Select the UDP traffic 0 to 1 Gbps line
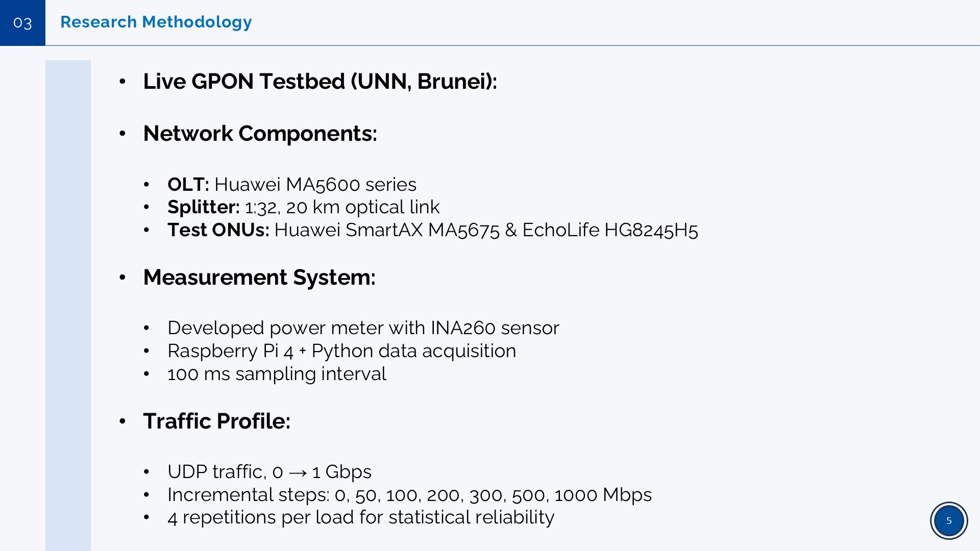Image resolution: width=980 pixels, height=551 pixels. (269, 472)
